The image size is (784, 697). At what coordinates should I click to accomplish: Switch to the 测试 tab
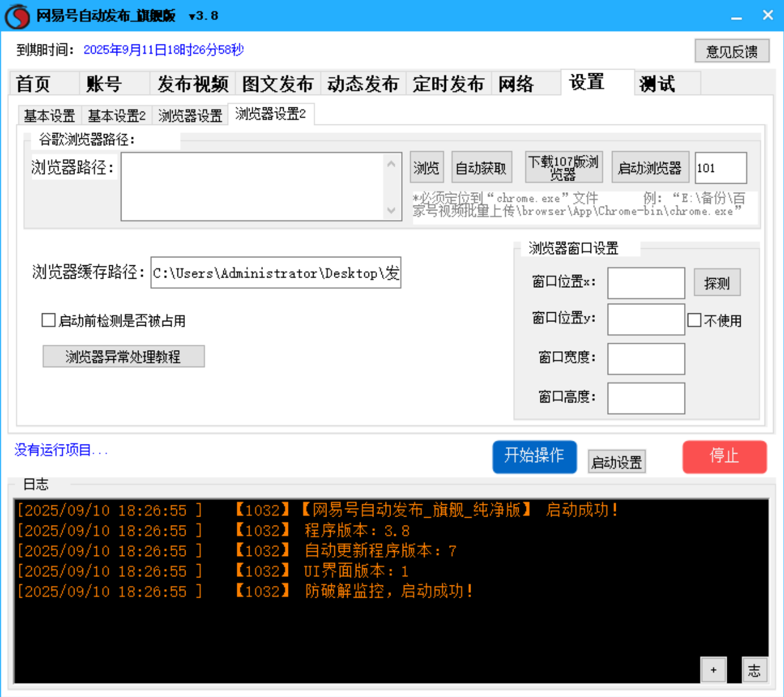(x=657, y=84)
